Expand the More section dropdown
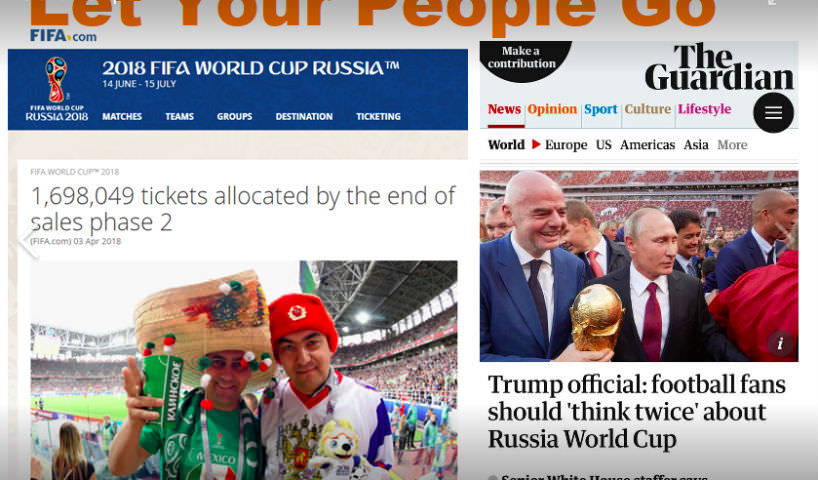 pos(732,145)
